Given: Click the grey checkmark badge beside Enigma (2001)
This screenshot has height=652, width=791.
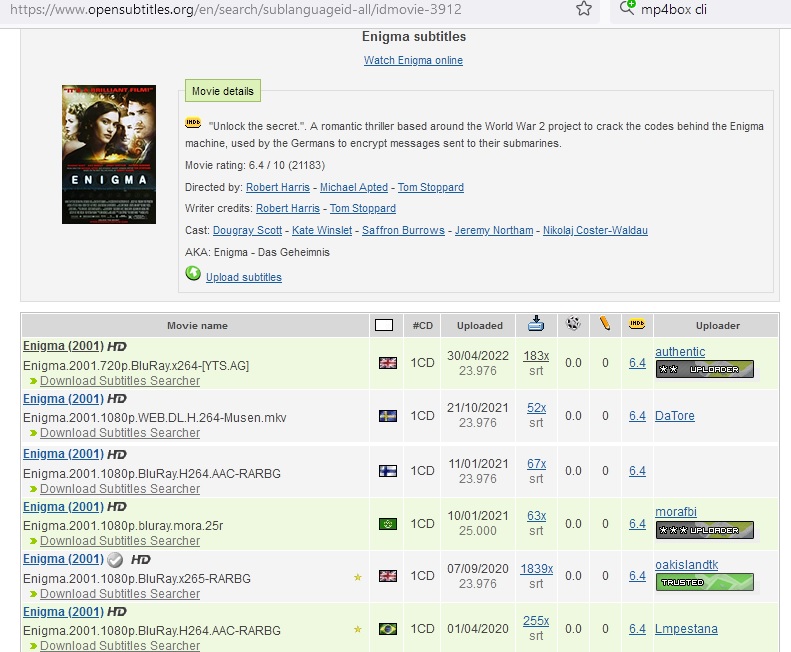Looking at the screenshot, I should (x=116, y=560).
